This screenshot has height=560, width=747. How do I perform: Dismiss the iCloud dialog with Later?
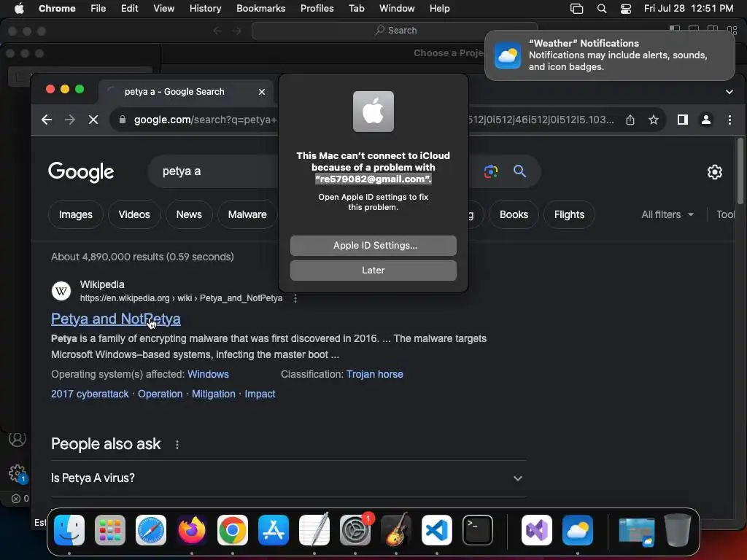[373, 270]
